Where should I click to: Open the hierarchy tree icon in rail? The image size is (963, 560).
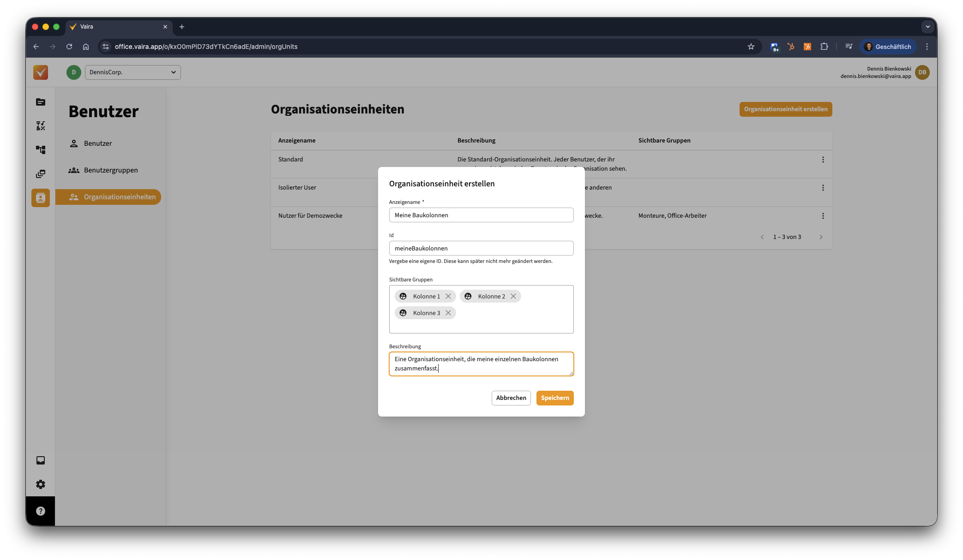pos(41,150)
